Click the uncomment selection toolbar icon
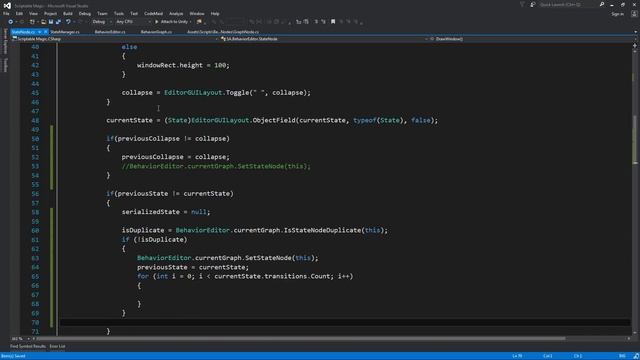The width and height of the screenshot is (640, 360). click(324, 22)
